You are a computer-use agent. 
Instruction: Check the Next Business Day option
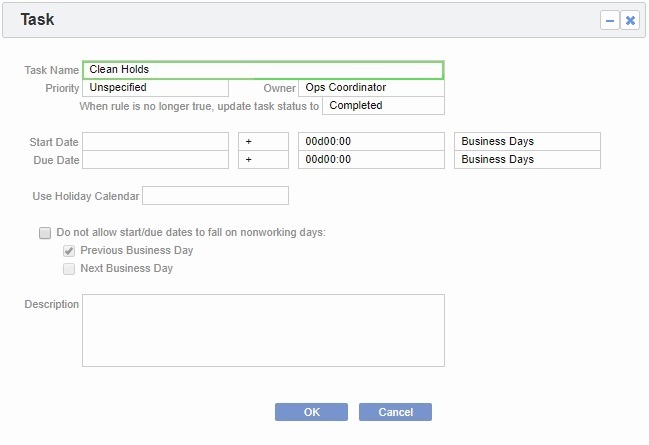click(69, 269)
